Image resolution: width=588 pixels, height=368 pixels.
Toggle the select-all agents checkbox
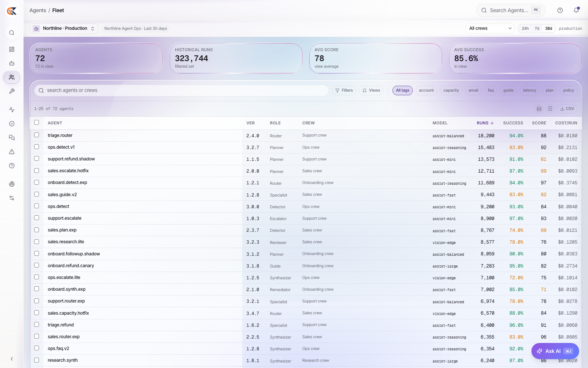pyautogui.click(x=36, y=123)
